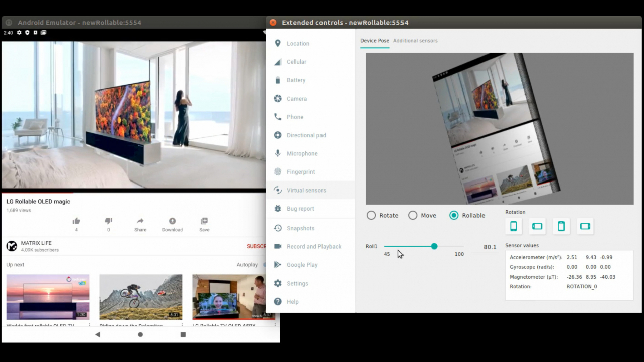The image size is (644, 362).
Task: Select the Rollable radio button
Action: pos(454,215)
